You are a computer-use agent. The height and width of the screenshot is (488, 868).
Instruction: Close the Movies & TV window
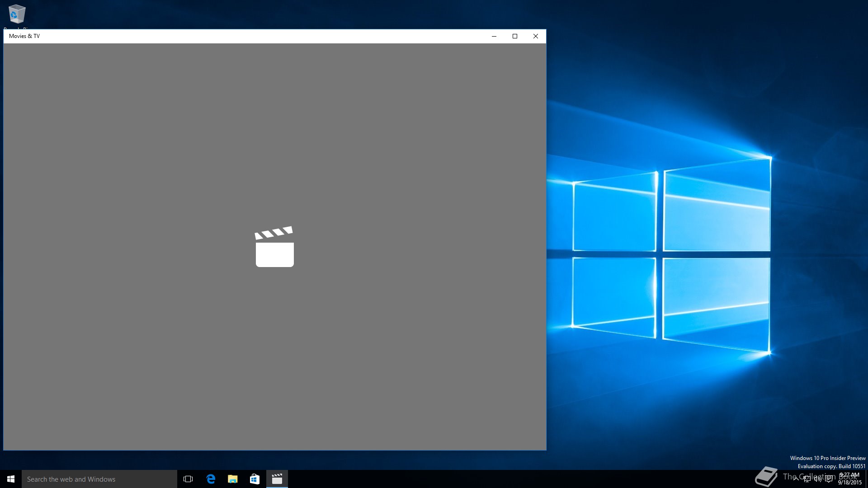(536, 36)
